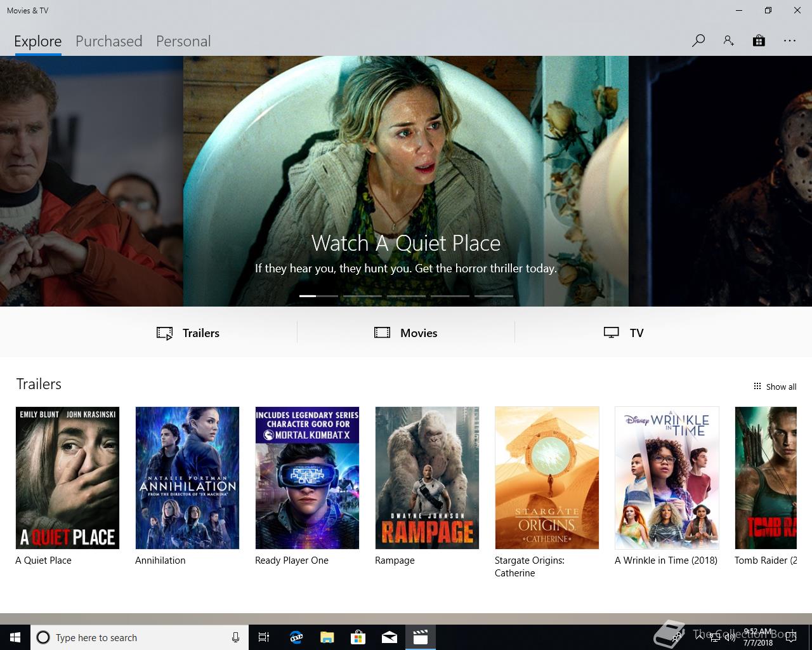
Task: Click the 'A Quiet Place' title text
Action: pos(43,560)
